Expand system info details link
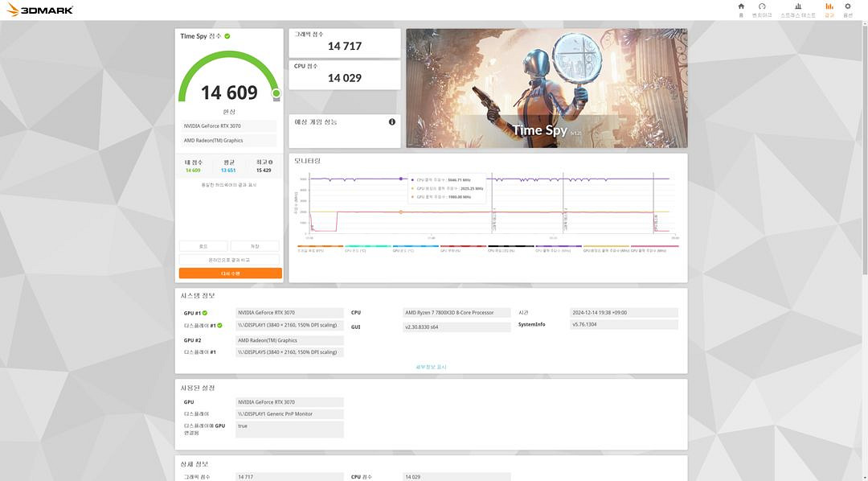868x481 pixels. [431, 367]
